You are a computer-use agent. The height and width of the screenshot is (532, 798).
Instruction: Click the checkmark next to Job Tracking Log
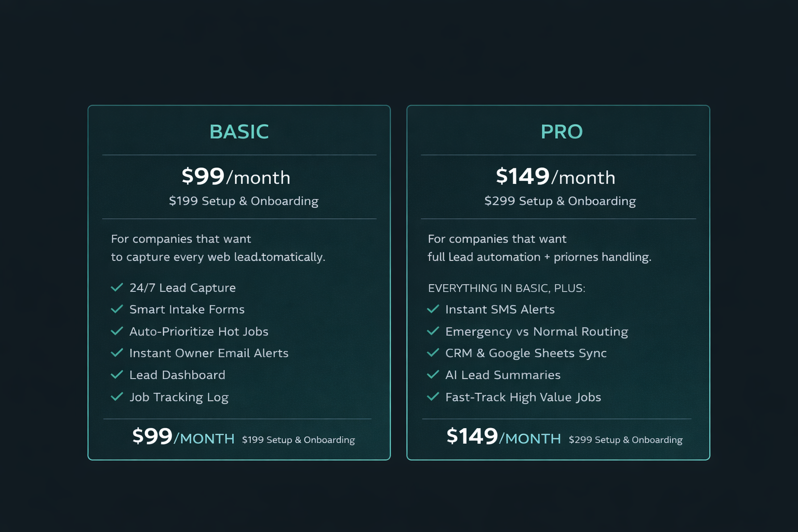click(x=117, y=397)
